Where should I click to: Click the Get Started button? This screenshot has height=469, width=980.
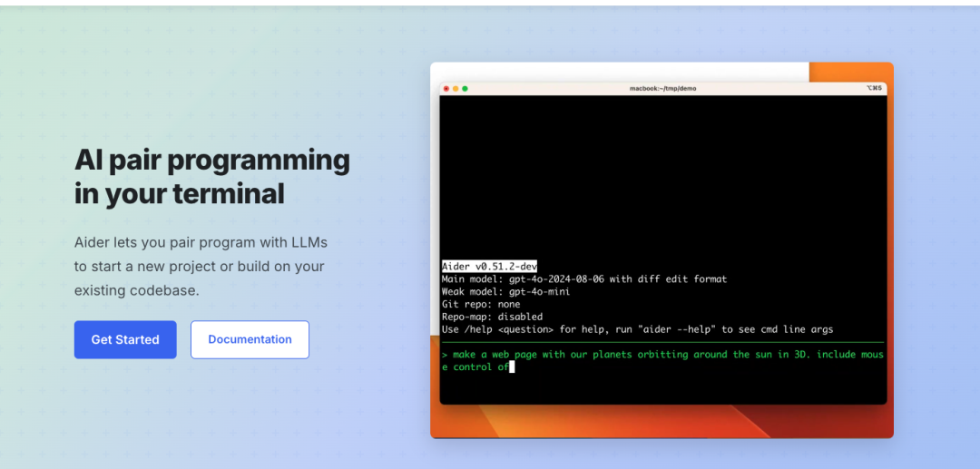coord(125,339)
